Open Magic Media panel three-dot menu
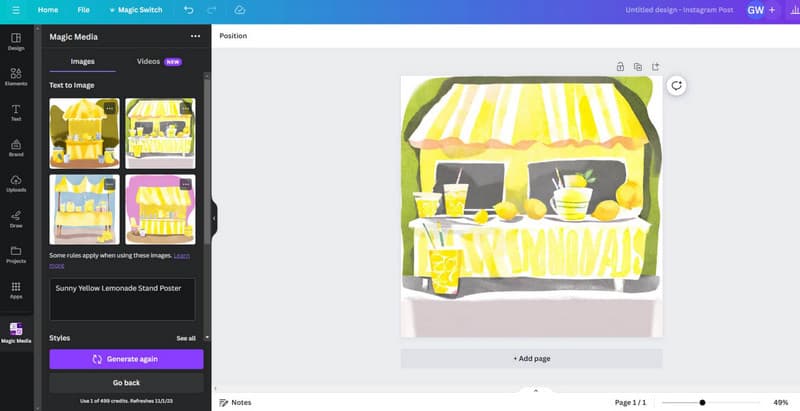This screenshot has height=411, width=800. [x=195, y=36]
